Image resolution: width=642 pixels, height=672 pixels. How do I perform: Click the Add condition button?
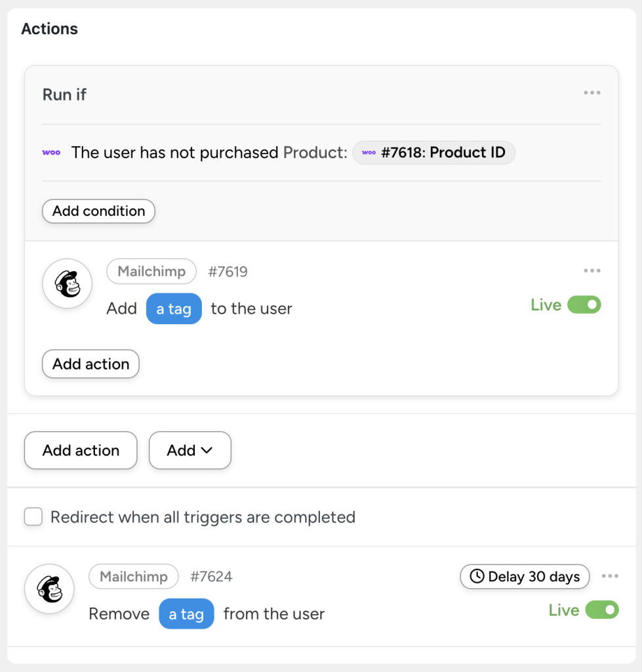pos(98,211)
